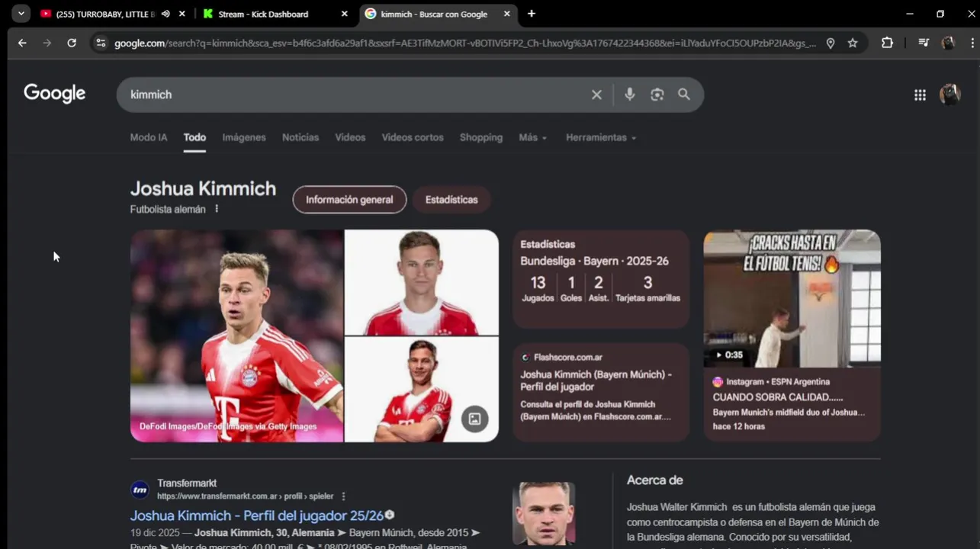Open Transfermarkt site name link
Image resolution: width=980 pixels, height=549 pixels.
(x=187, y=483)
